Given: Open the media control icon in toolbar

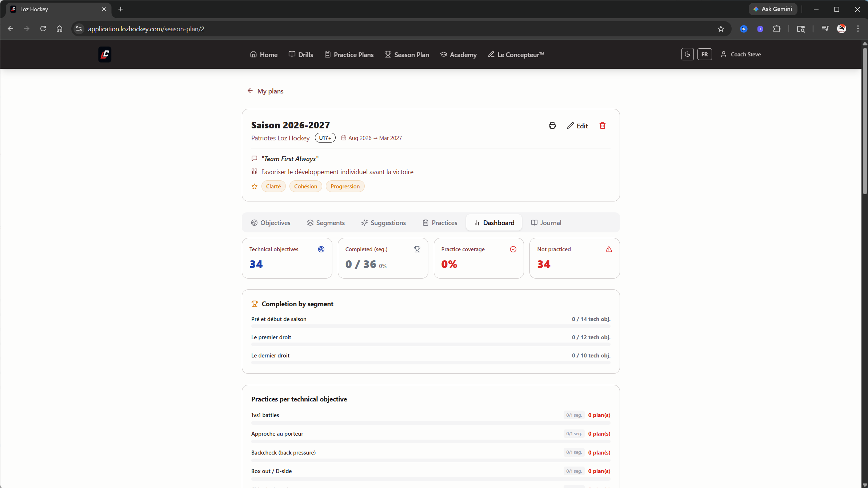Looking at the screenshot, I should pos(825,29).
